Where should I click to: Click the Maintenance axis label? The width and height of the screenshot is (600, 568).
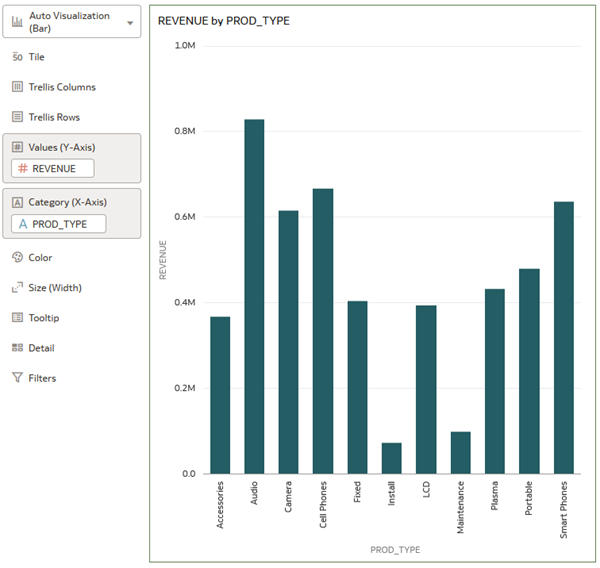click(x=460, y=507)
